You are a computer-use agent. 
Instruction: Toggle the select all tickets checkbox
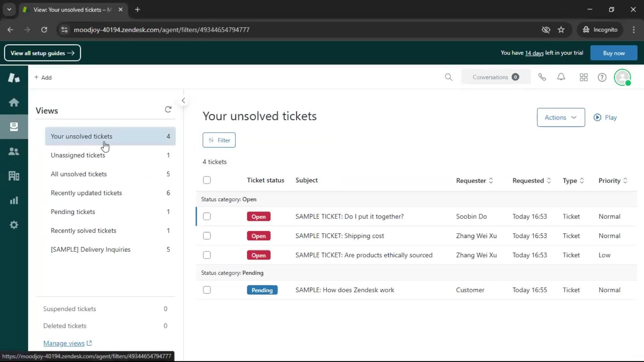pos(207,180)
